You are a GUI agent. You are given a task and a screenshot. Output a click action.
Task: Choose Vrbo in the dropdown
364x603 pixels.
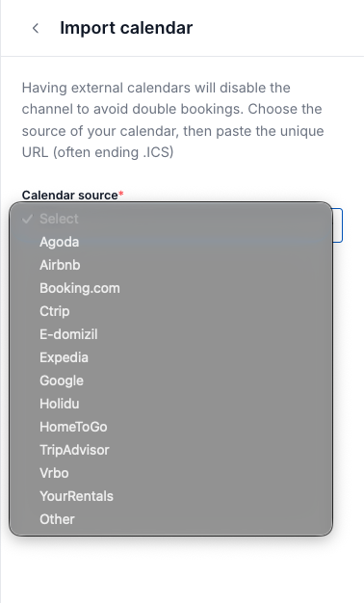pyautogui.click(x=171, y=473)
